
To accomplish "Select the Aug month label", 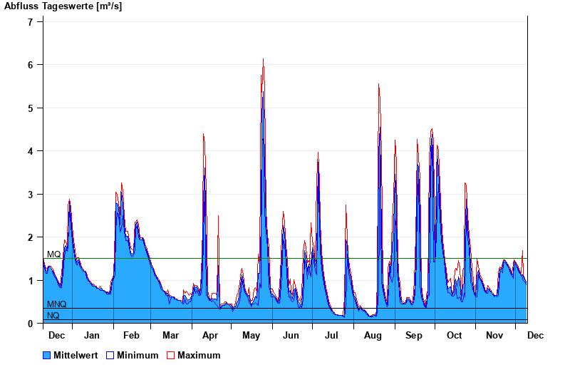I will tap(373, 335).
